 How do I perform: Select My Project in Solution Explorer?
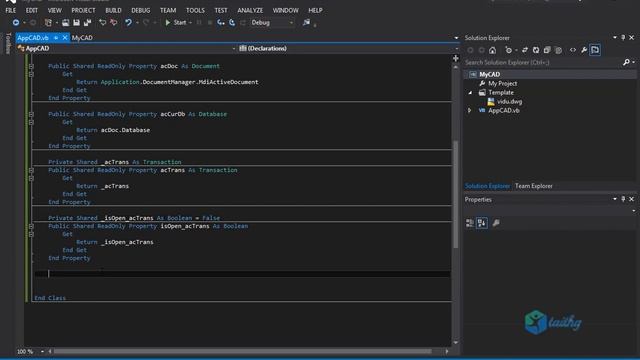(502, 84)
